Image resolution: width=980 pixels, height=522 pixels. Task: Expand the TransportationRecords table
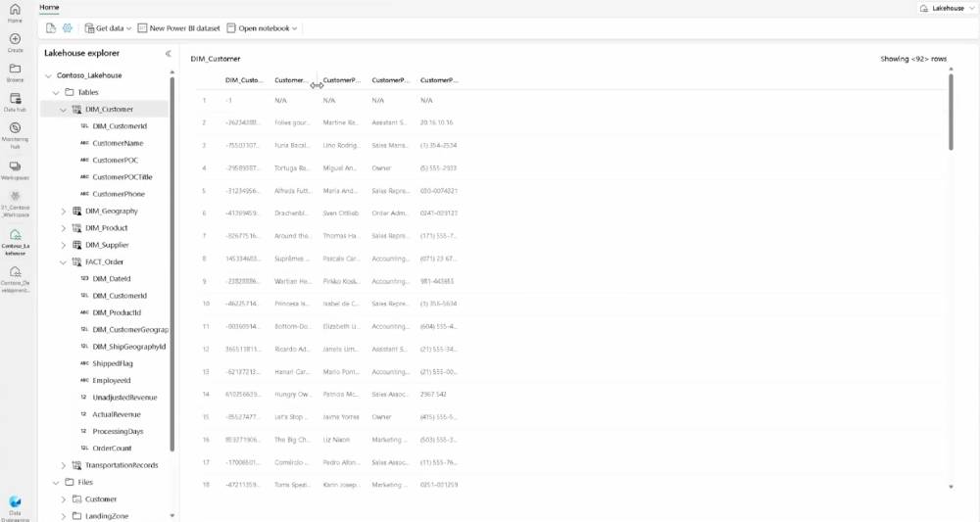pyautogui.click(x=63, y=465)
